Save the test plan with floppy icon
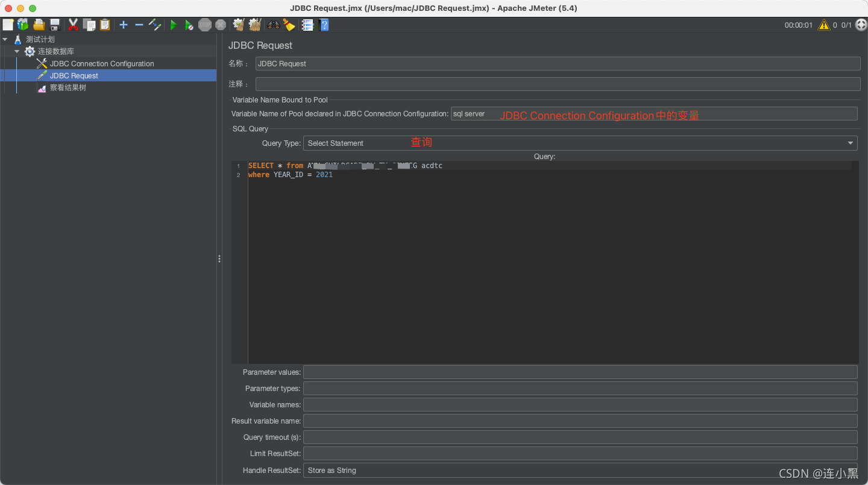Viewport: 868px width, 485px height. pyautogui.click(x=55, y=25)
